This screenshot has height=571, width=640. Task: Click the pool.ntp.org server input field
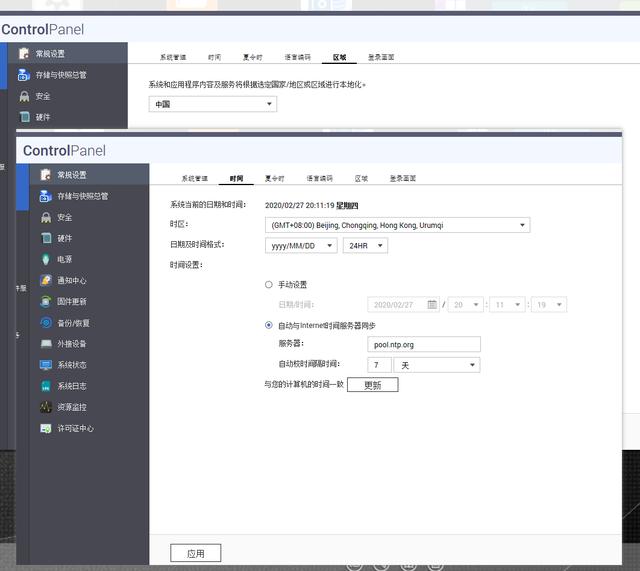click(x=423, y=344)
